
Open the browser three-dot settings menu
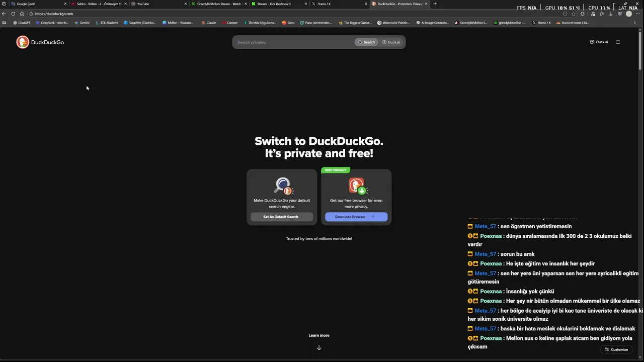(637, 14)
